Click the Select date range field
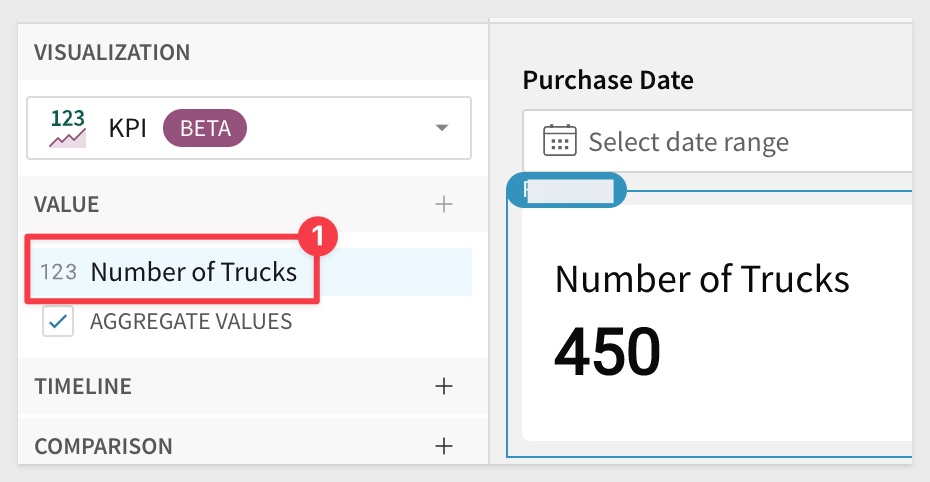Viewport: 930px width, 482px height. point(688,142)
